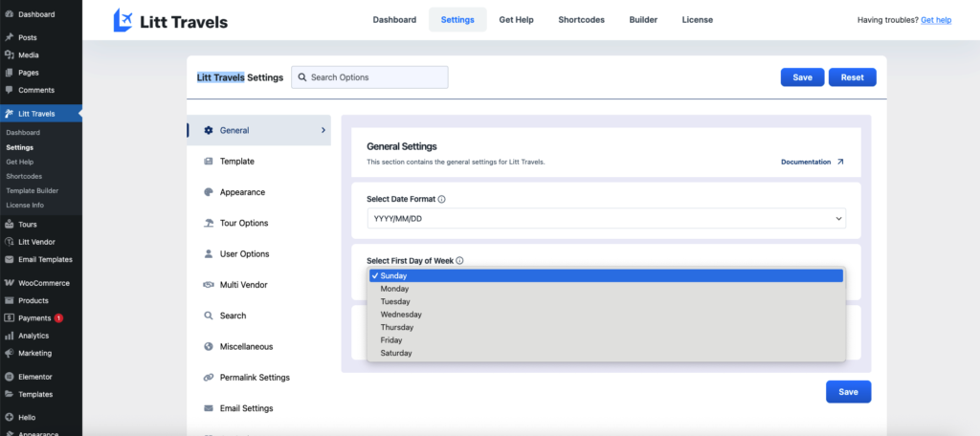Click the Tour Options umbrella icon
980x436 pixels.
tap(209, 223)
